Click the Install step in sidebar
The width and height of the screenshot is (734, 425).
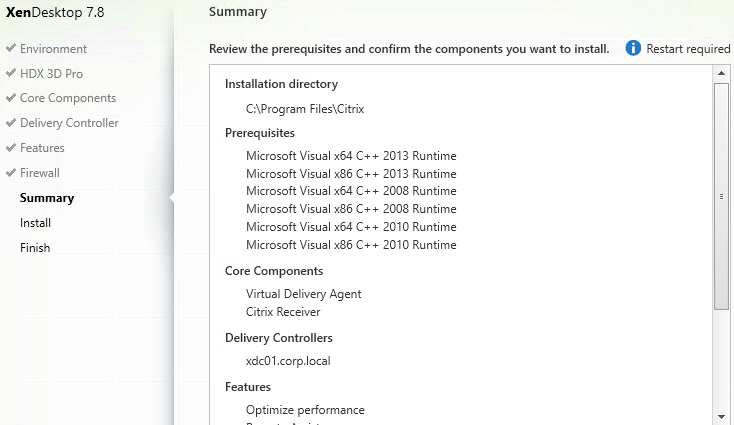click(36, 223)
